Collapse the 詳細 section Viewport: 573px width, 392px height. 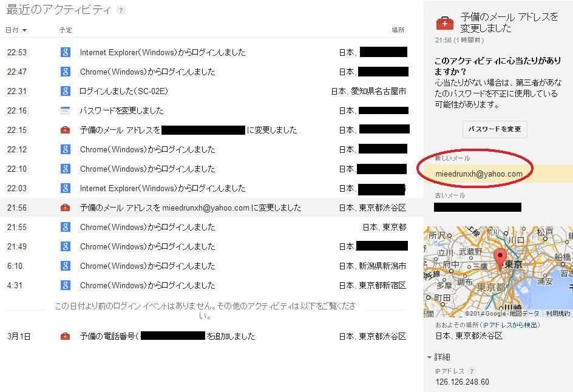tap(438, 357)
